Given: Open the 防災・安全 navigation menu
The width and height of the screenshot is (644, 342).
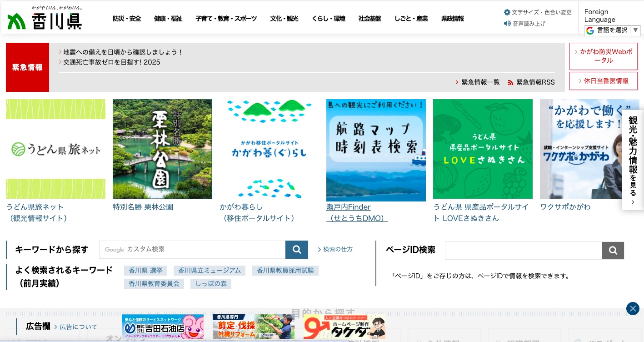Looking at the screenshot, I should [127, 19].
